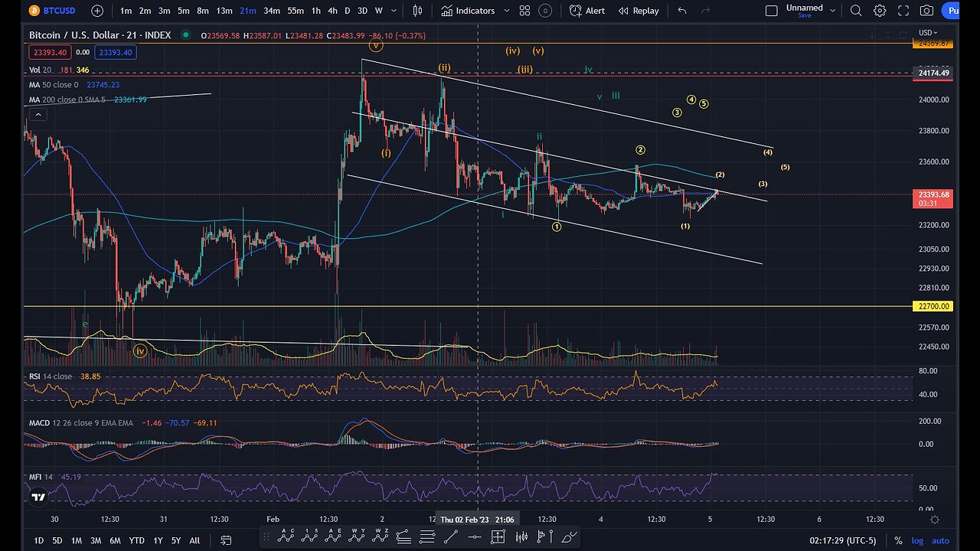Select the MFI 14 legend

click(x=40, y=477)
